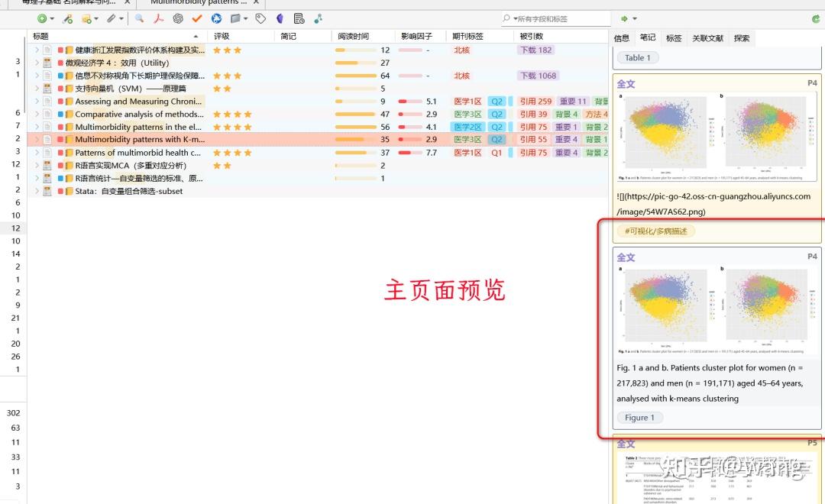Expand the Stata 自变量组合筛选 row

click(x=37, y=191)
